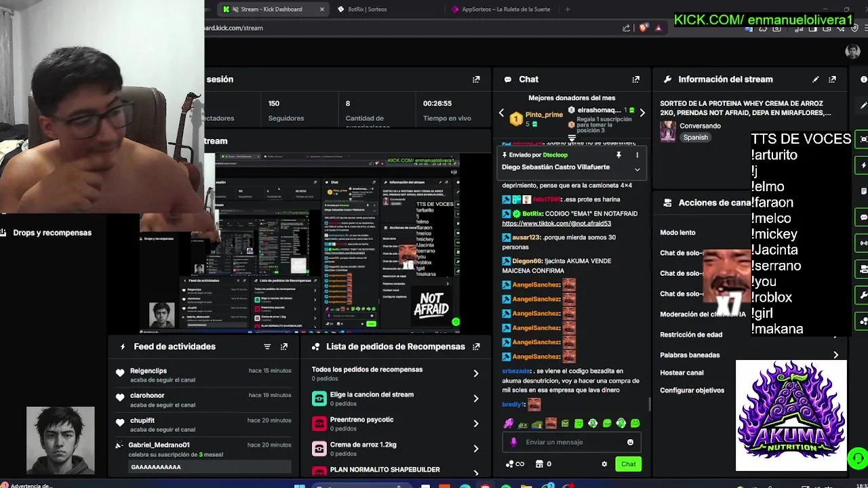Open the channel points infinity icon
Viewport: 868px width, 488px height.
point(515,464)
